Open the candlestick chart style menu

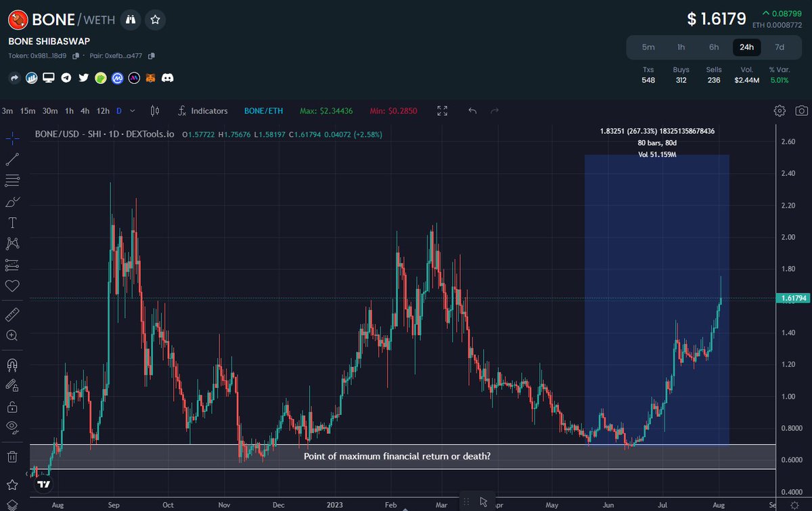(x=155, y=110)
